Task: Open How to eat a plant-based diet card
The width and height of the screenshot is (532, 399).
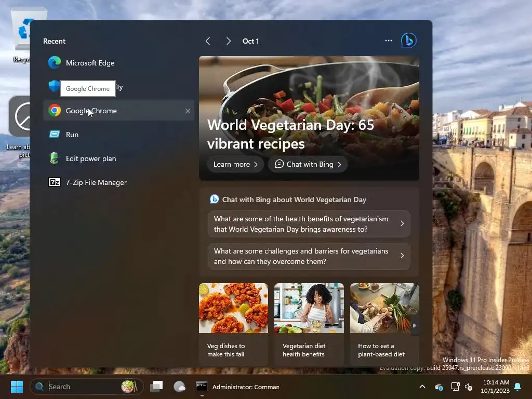Action: pos(384,324)
